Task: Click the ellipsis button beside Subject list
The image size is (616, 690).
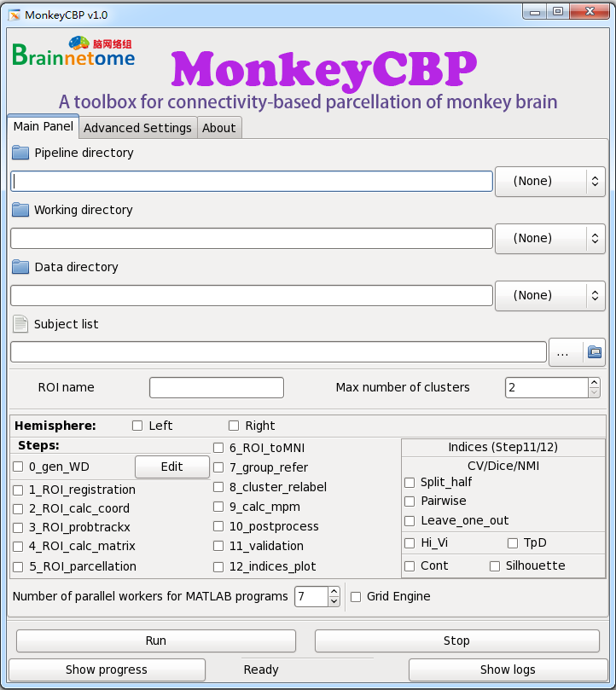Action: (x=564, y=352)
